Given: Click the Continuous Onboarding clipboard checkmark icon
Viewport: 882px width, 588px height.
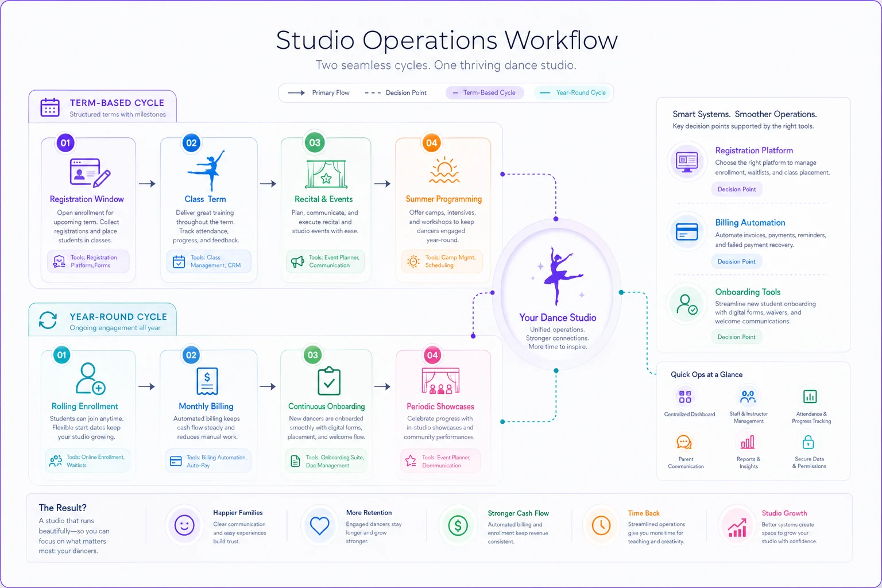Looking at the screenshot, I should (x=329, y=380).
